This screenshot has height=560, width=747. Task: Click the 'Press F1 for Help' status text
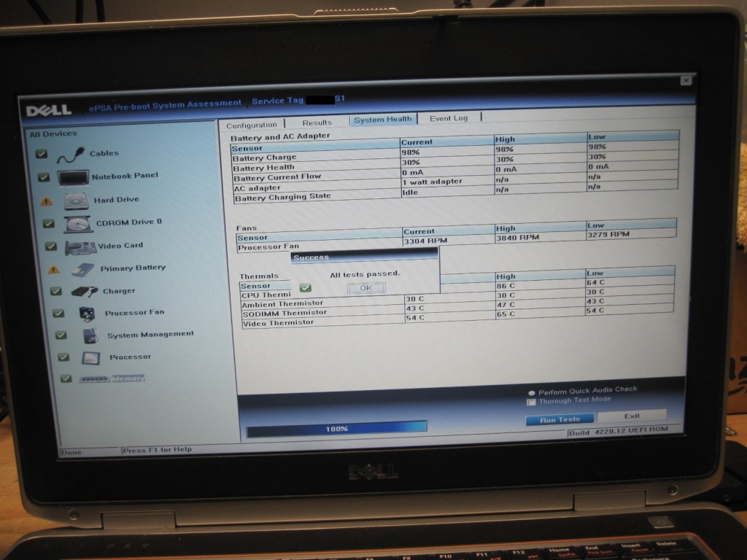coord(157,449)
